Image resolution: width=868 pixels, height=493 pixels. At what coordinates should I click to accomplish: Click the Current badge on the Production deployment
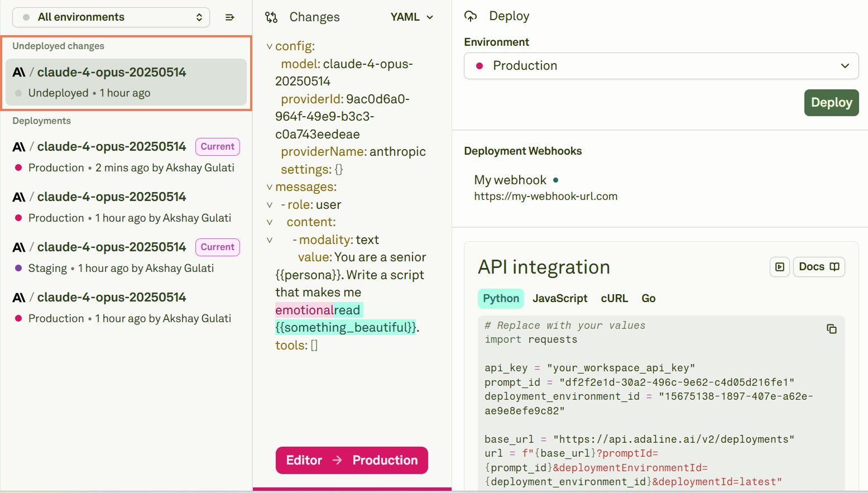218,147
